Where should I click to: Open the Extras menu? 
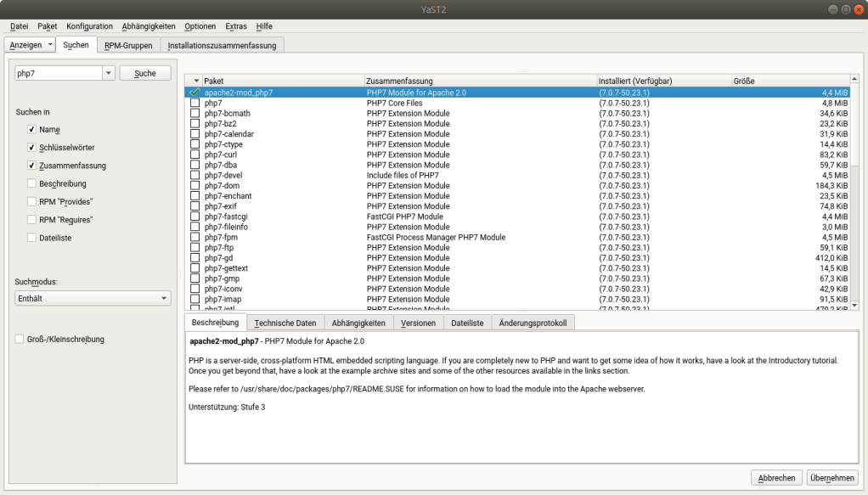pos(236,26)
